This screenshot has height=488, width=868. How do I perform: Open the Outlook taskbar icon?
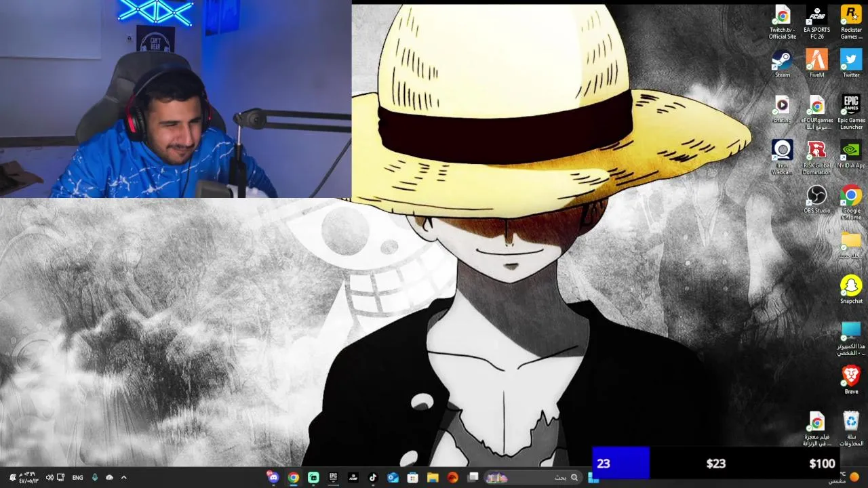pos(393,477)
